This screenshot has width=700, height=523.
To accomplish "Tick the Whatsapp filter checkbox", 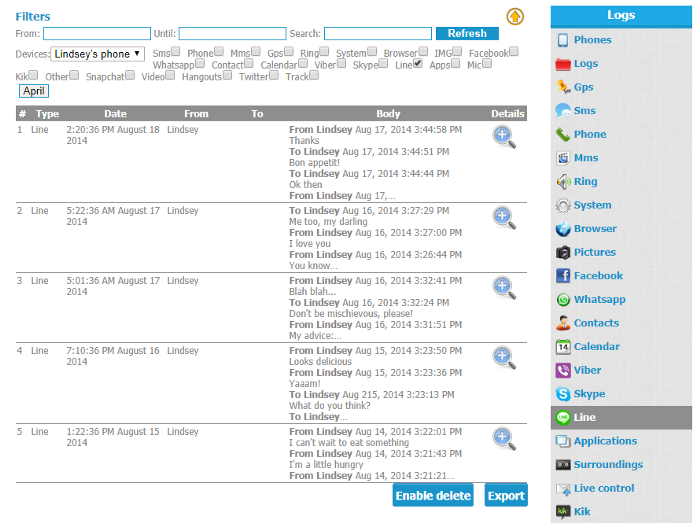I will tap(200, 63).
